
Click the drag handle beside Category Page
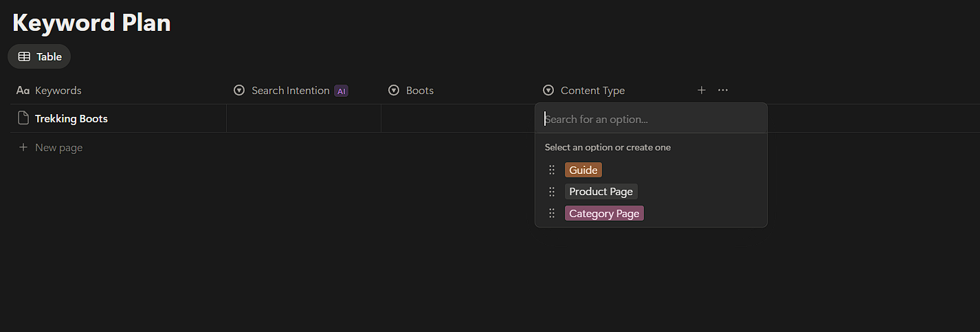(x=551, y=214)
